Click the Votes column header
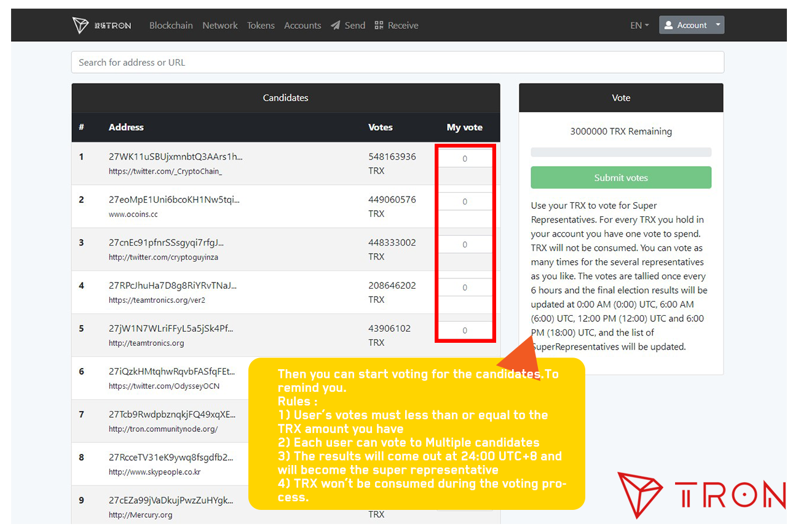Screen dimensions: 798x532 pos(381,127)
